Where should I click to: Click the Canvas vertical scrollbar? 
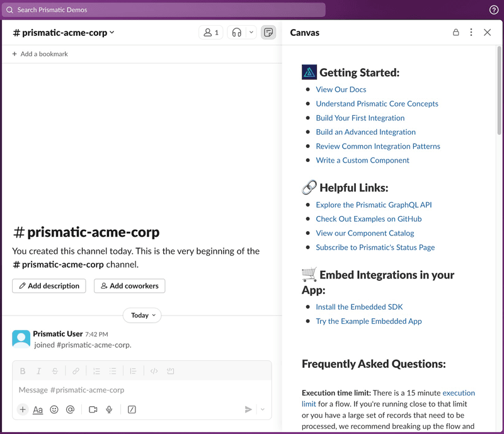(499, 90)
